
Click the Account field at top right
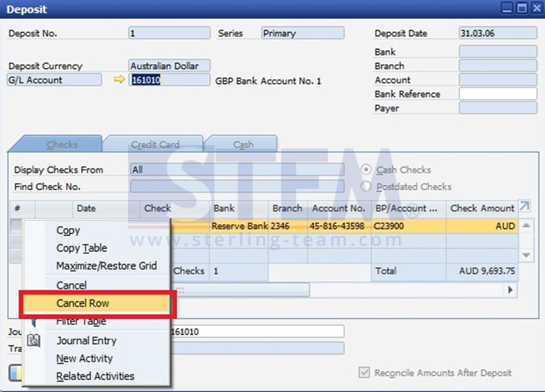coord(497,80)
